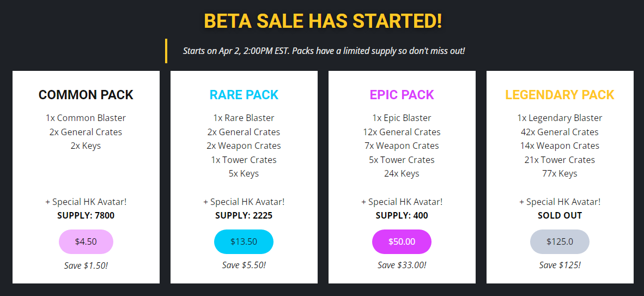
Task: Click the COMMON PACK heading
Action: pos(86,95)
